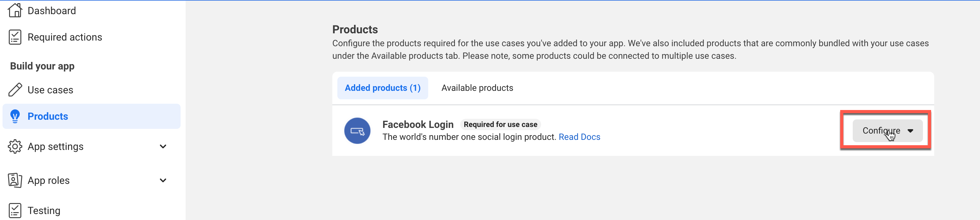Click the App settings gear icon
The image size is (980, 220).
pyautogui.click(x=15, y=146)
